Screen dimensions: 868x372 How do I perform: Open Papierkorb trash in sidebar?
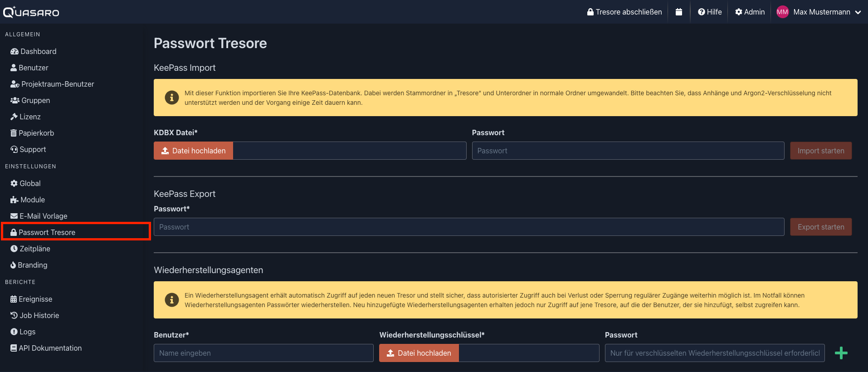point(32,133)
